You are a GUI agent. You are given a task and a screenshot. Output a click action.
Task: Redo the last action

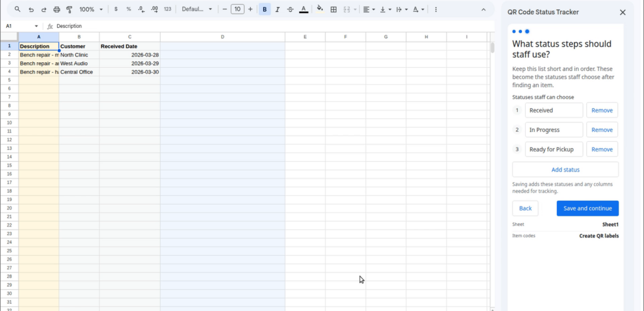(x=44, y=9)
